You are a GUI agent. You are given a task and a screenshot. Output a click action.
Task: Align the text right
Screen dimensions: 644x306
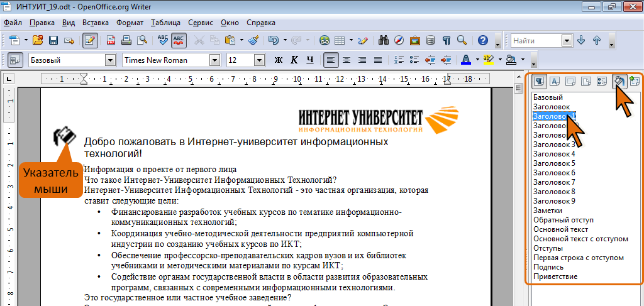362,60
